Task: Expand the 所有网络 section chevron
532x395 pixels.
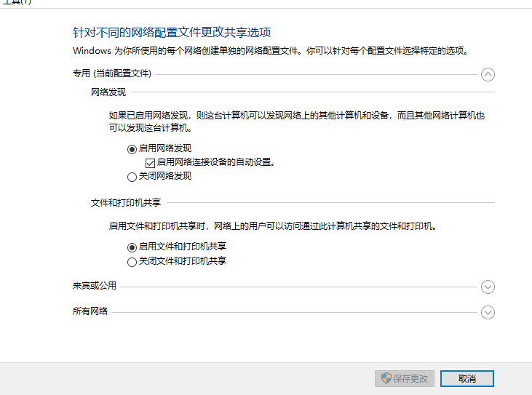Action: pos(488,313)
